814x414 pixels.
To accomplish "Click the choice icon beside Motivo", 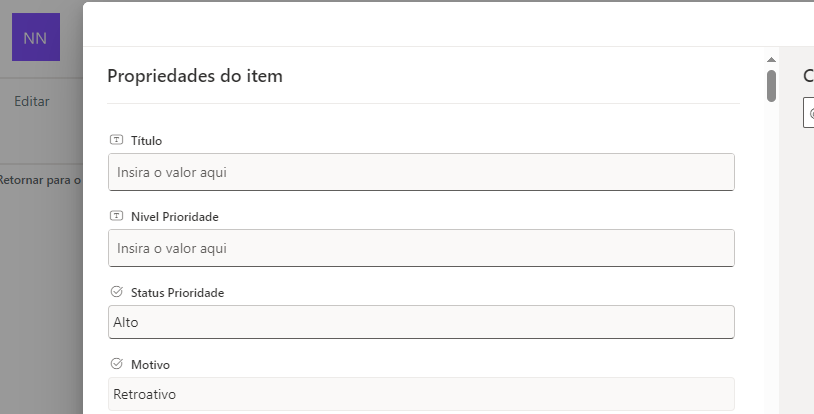I will click(x=116, y=364).
